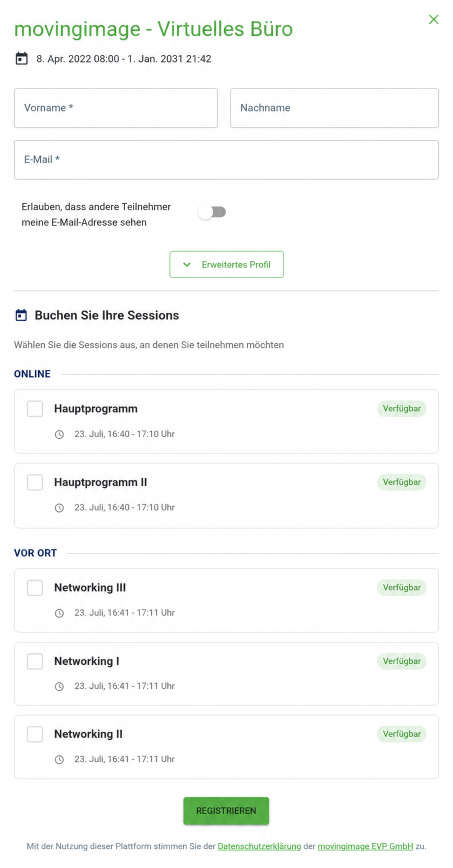This screenshot has height=868, width=453.
Task: Click the calendar icon beside Buchen Sie Ihre Sessions
Action: coord(21,315)
